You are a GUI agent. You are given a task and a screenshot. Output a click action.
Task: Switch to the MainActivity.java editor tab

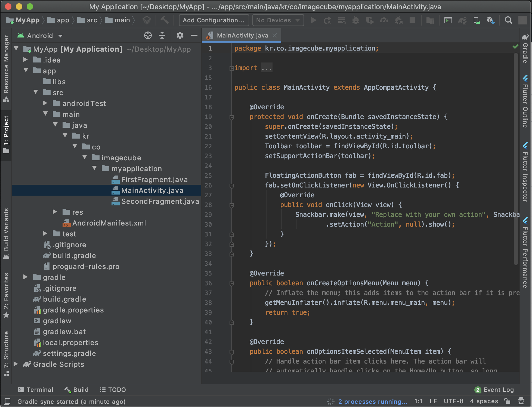click(242, 35)
